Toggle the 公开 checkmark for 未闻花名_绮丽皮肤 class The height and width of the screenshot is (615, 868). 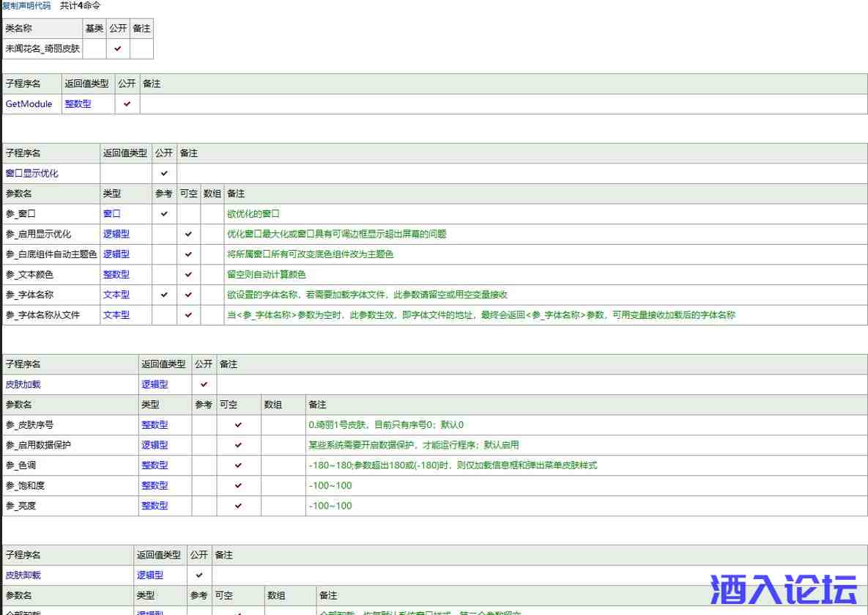coord(118,49)
